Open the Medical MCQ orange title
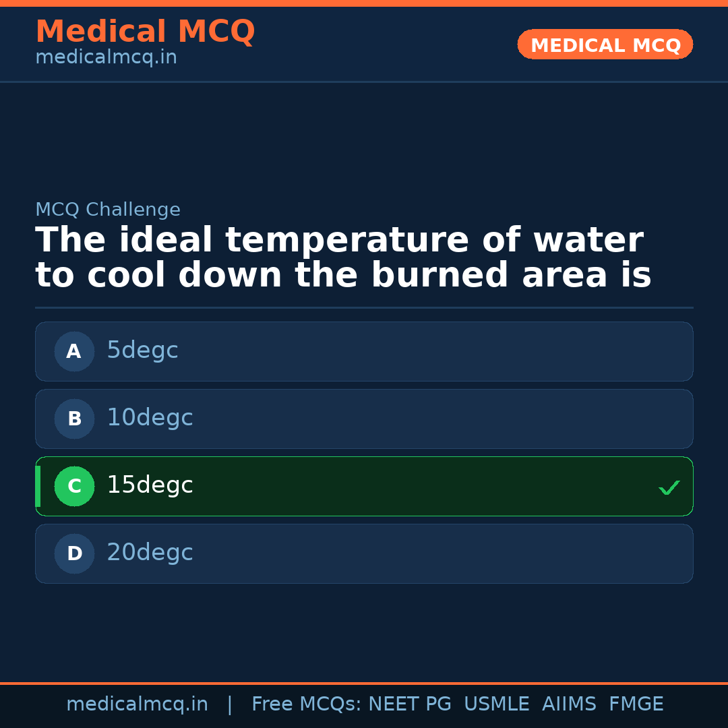 pyautogui.click(x=145, y=32)
